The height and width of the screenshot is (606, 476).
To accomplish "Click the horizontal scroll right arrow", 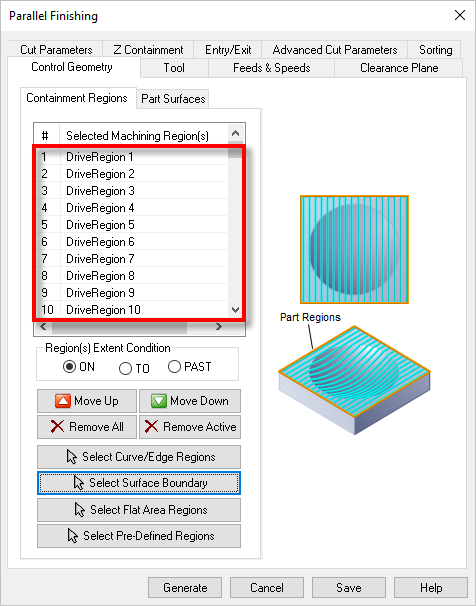I will pos(219,327).
